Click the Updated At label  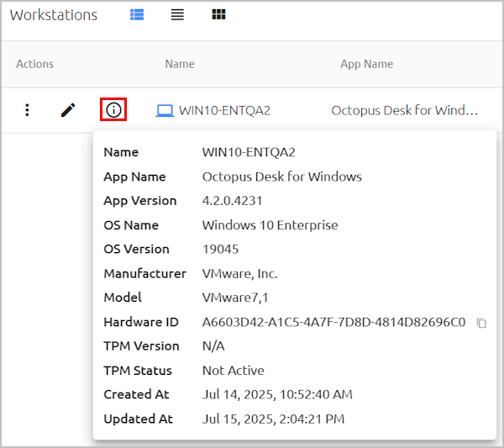click(139, 419)
